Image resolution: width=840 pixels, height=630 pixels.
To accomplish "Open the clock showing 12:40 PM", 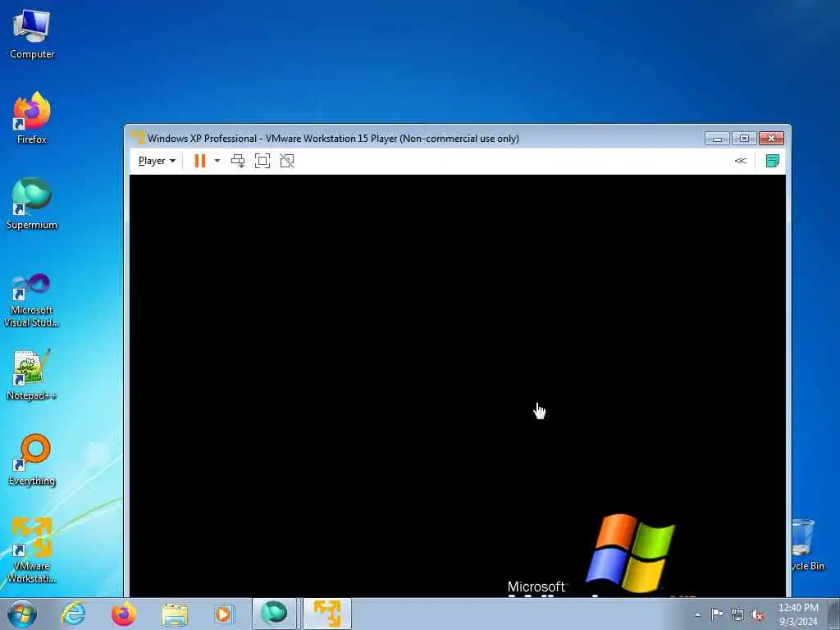I will pyautogui.click(x=798, y=614).
